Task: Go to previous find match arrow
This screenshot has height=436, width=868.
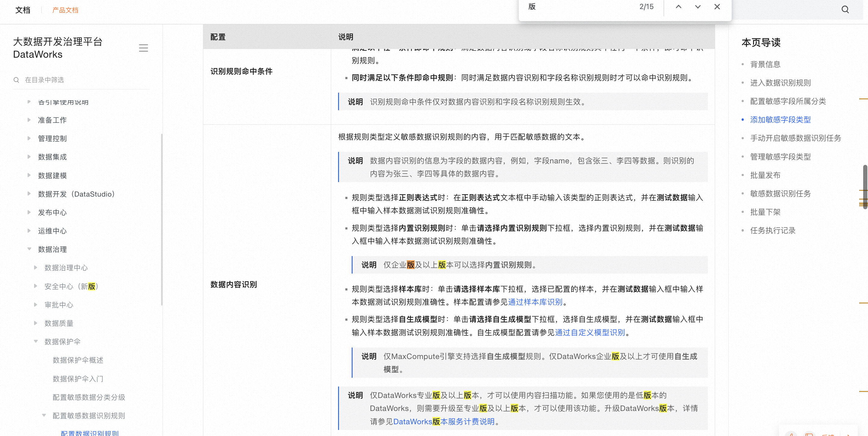Action: point(678,7)
